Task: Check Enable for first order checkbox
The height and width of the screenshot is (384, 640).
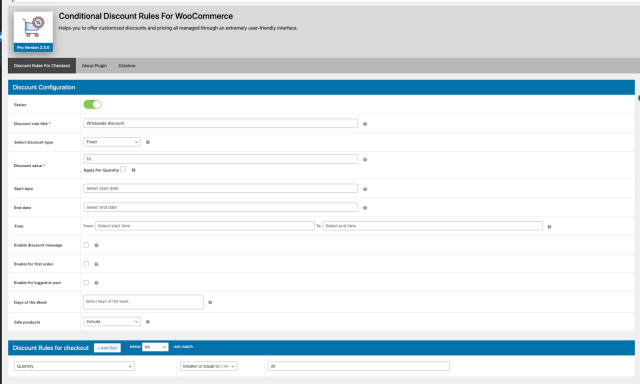Action: (x=86, y=264)
